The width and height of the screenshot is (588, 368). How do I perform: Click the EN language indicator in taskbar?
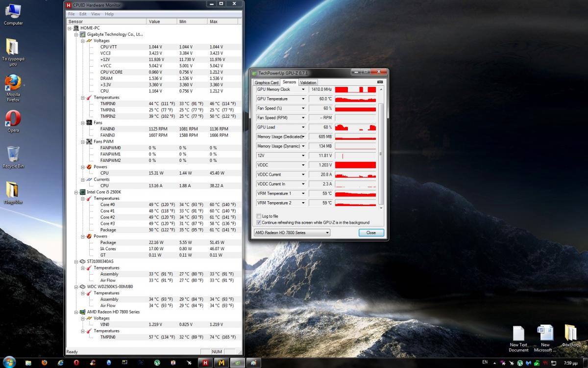485,363
